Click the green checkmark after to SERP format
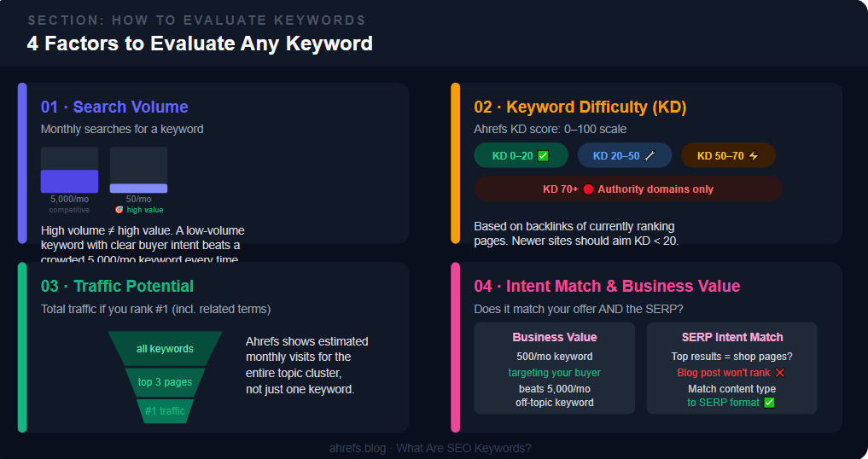The width and height of the screenshot is (868, 459). pyautogui.click(x=769, y=403)
